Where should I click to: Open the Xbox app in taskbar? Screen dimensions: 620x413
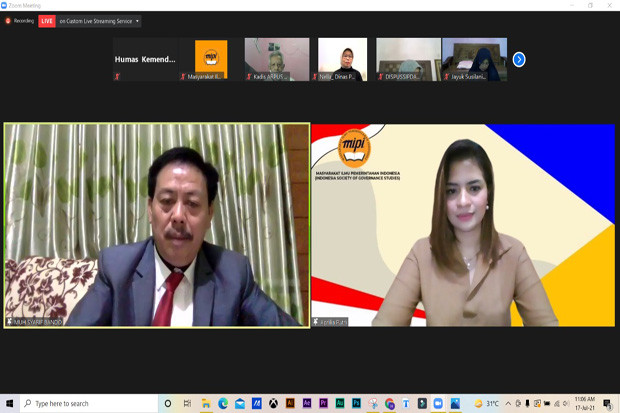(273, 404)
